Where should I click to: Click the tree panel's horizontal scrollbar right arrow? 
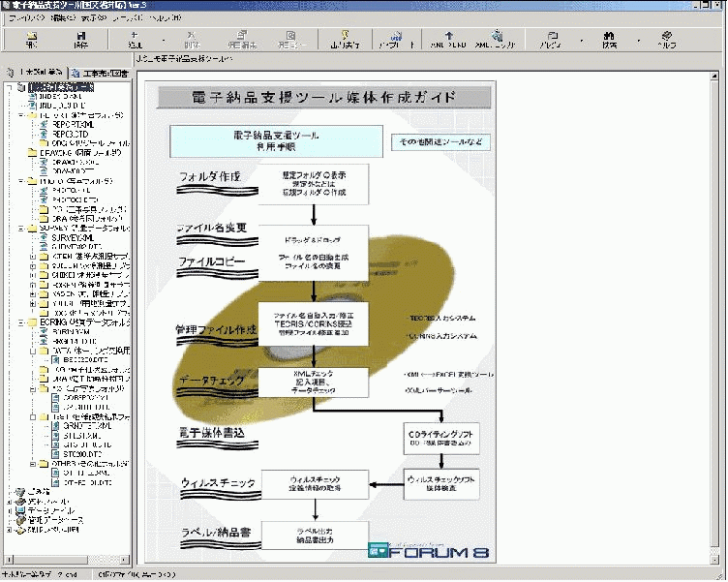123,559
